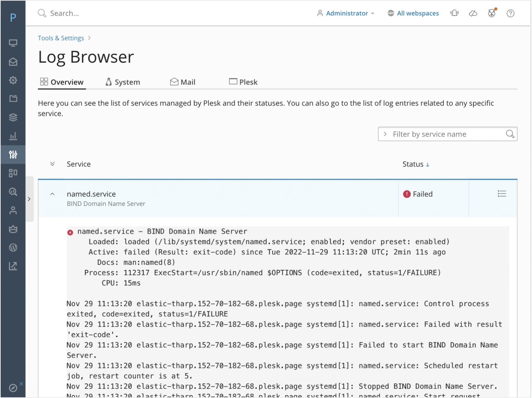The width and height of the screenshot is (532, 398).
Task: Open the notifications bell icon
Action: pos(454,13)
